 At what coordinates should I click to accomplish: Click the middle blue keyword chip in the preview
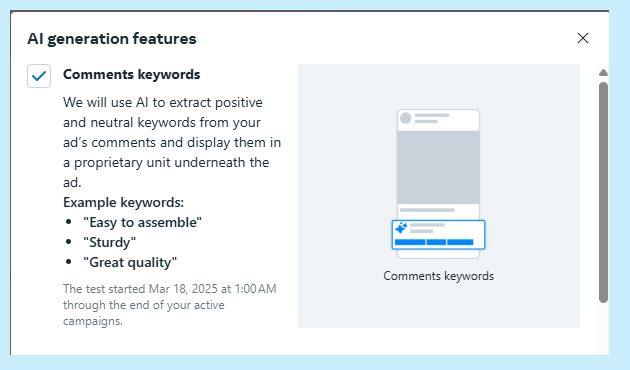(436, 242)
